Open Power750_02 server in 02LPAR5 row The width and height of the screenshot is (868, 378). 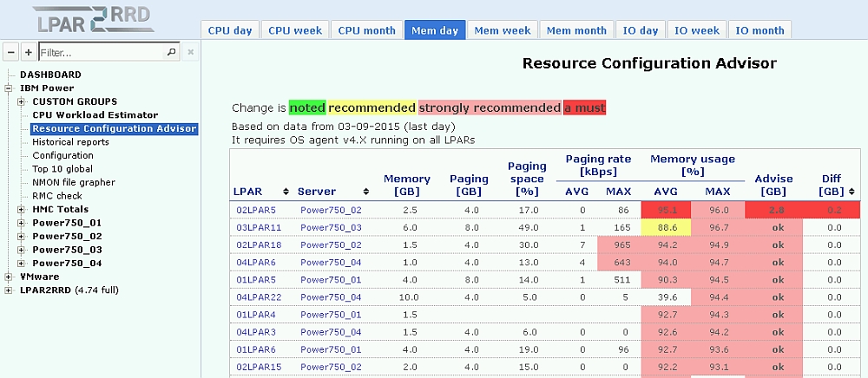pyautogui.click(x=331, y=211)
